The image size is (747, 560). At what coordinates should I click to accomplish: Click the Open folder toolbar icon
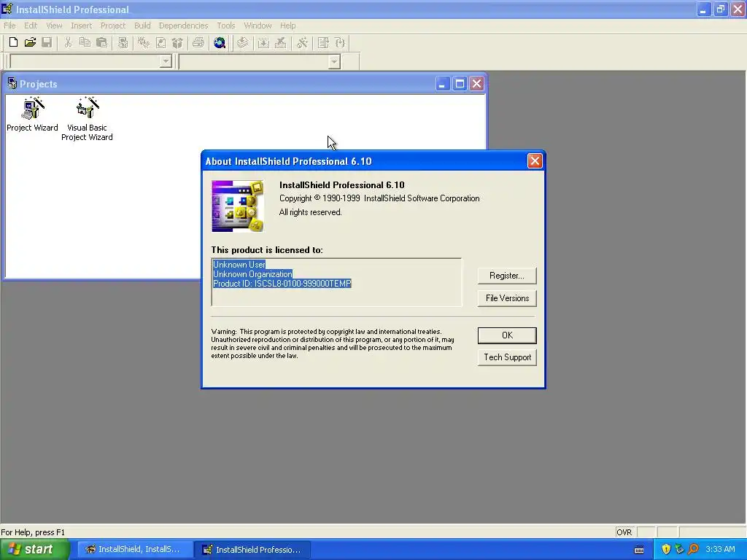pos(30,42)
